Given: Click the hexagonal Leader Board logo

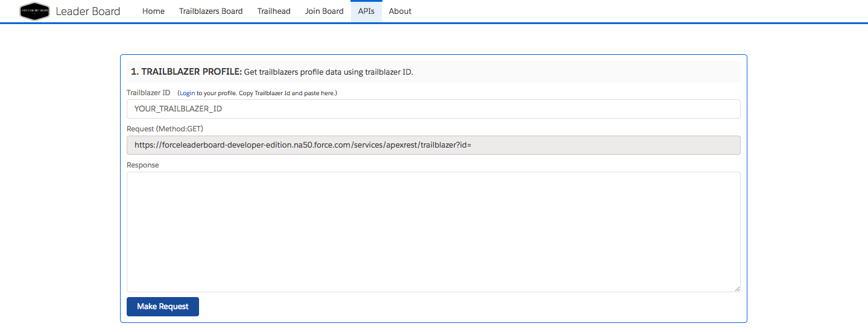Looking at the screenshot, I should [x=34, y=11].
